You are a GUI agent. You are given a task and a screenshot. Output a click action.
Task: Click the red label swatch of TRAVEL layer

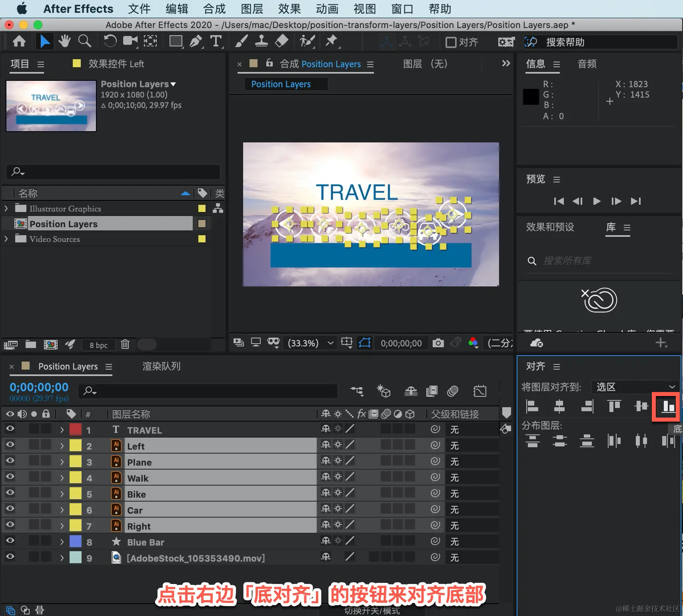(76, 429)
